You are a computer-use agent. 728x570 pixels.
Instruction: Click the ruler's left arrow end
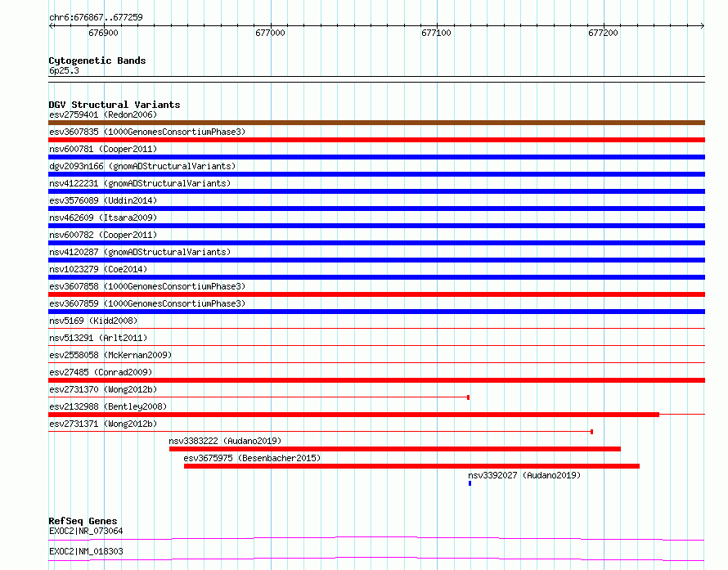[x=51, y=25]
